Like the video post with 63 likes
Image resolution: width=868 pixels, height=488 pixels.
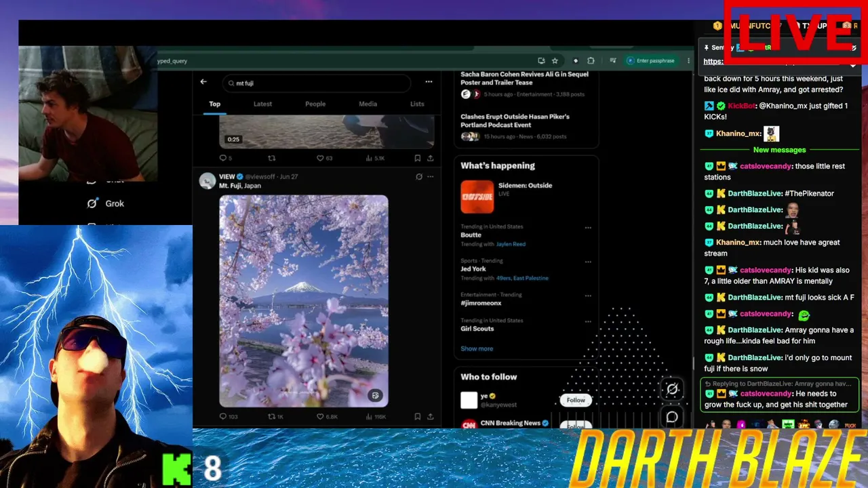325,158
